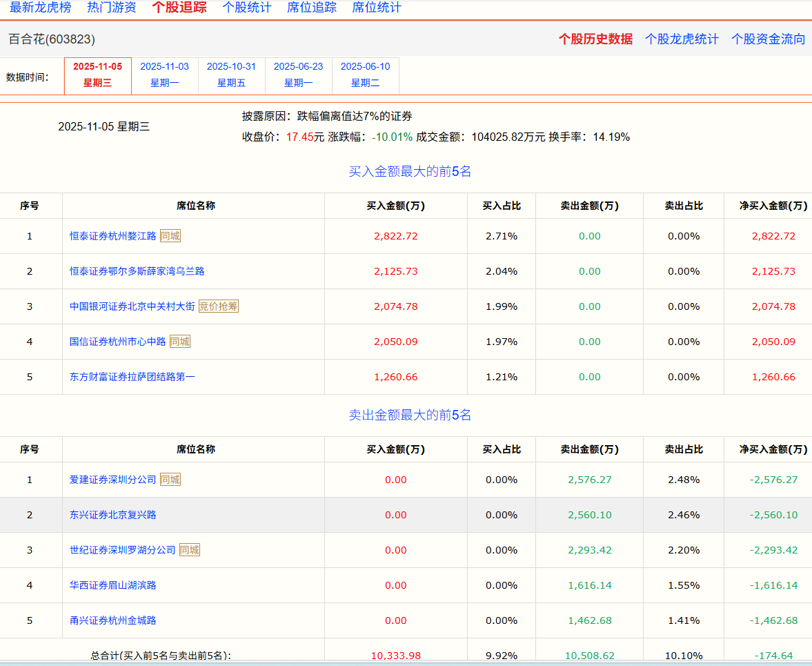Click 同城 tag beside 世纪证券深圳罗湖分公司
This screenshot has height=666, width=812.
click(x=190, y=550)
